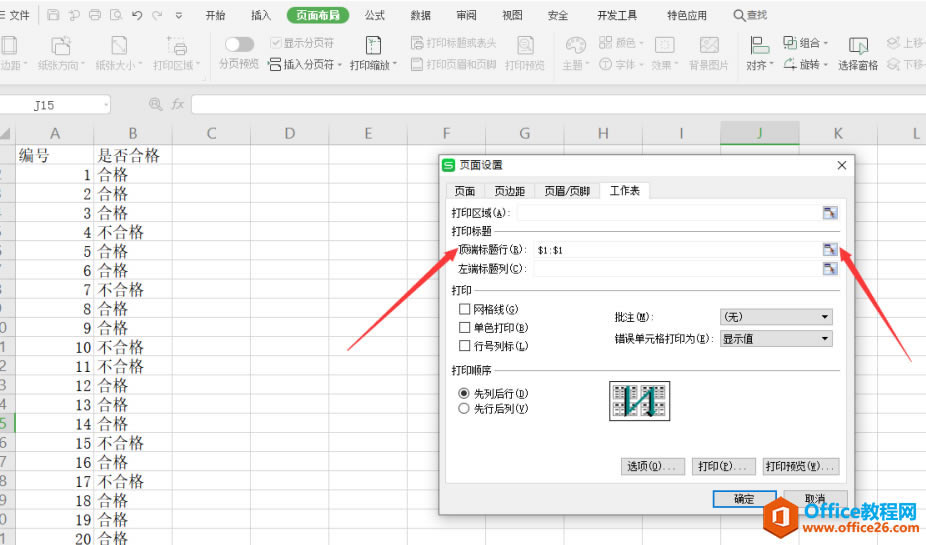
Task: Select the 先列后行 radio button
Action: point(464,393)
